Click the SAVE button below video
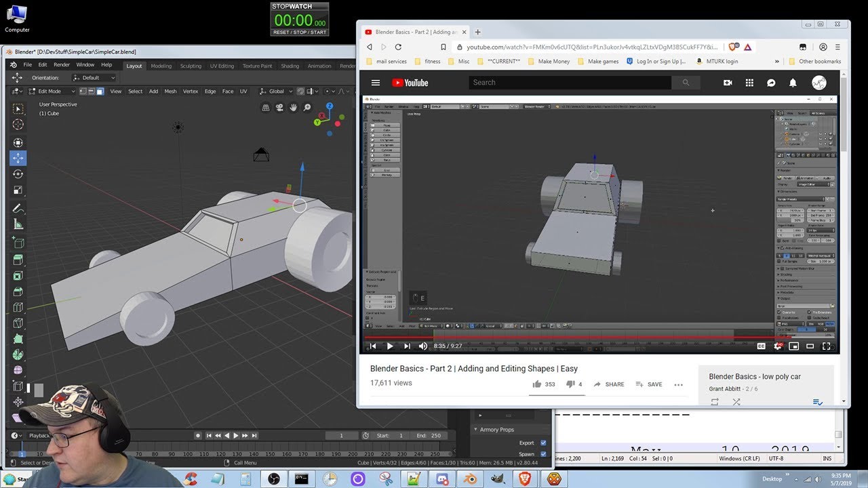868x488 pixels. (x=648, y=384)
